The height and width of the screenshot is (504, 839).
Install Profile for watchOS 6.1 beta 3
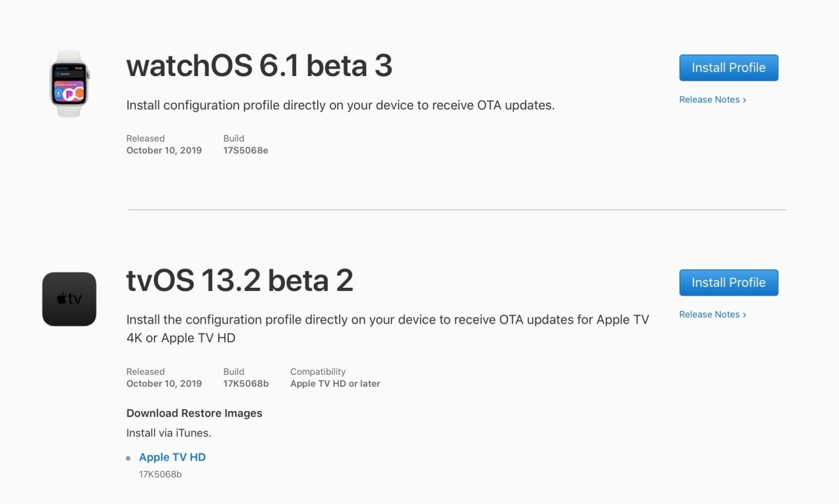pyautogui.click(x=728, y=68)
